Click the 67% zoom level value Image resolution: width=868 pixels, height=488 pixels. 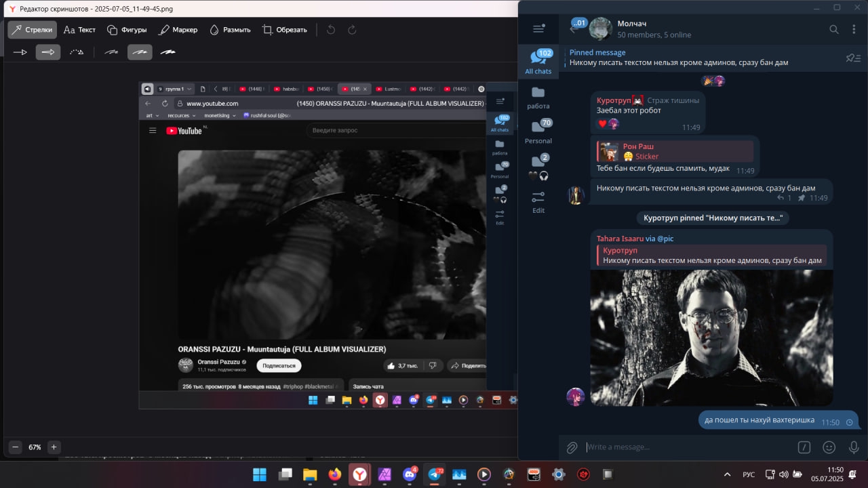coord(35,447)
